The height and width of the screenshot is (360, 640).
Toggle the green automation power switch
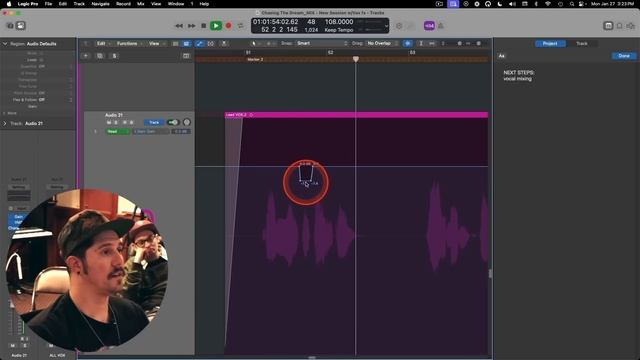173,122
